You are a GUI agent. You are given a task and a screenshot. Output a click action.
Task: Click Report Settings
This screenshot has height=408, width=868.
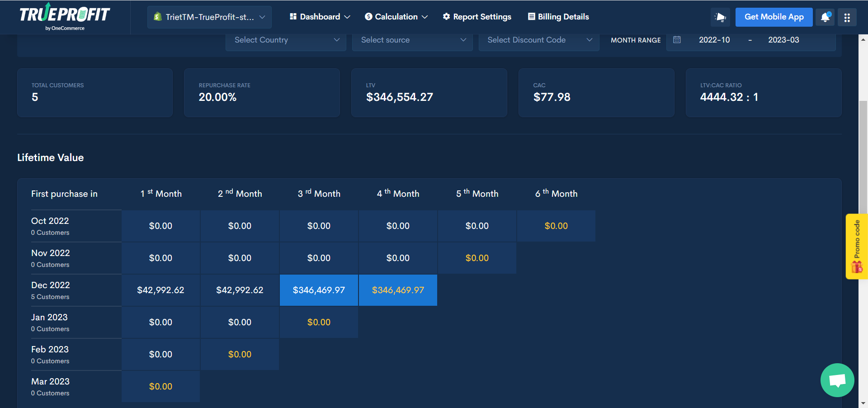(x=476, y=17)
